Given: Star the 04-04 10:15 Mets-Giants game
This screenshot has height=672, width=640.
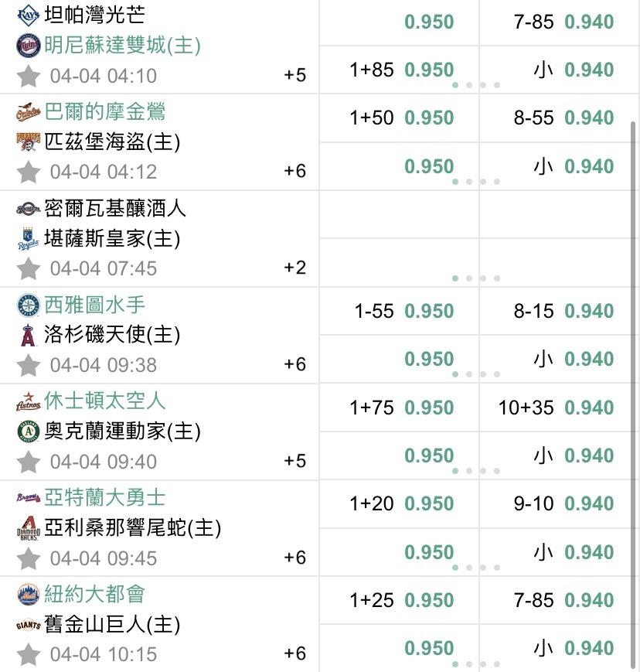Looking at the screenshot, I should click(x=29, y=654).
